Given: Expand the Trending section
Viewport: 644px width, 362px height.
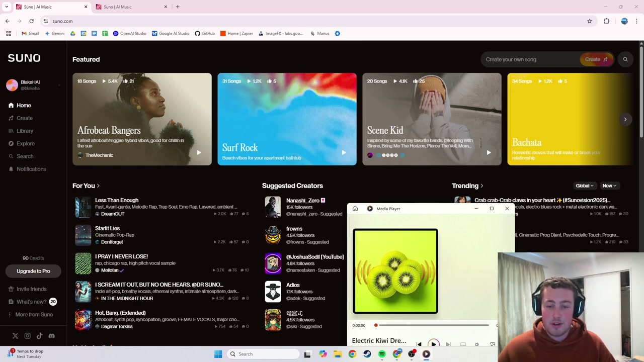Looking at the screenshot, I should [467, 186].
